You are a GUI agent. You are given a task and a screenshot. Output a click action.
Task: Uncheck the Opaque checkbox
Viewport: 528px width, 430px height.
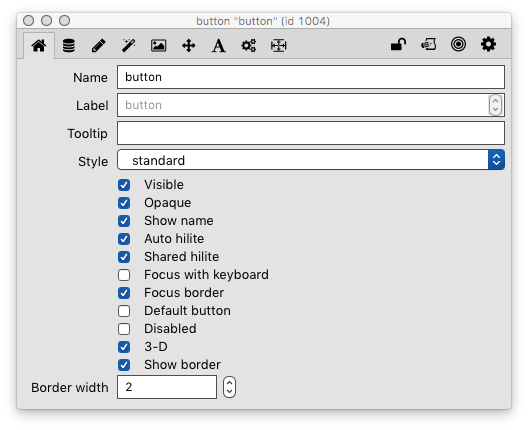124,203
